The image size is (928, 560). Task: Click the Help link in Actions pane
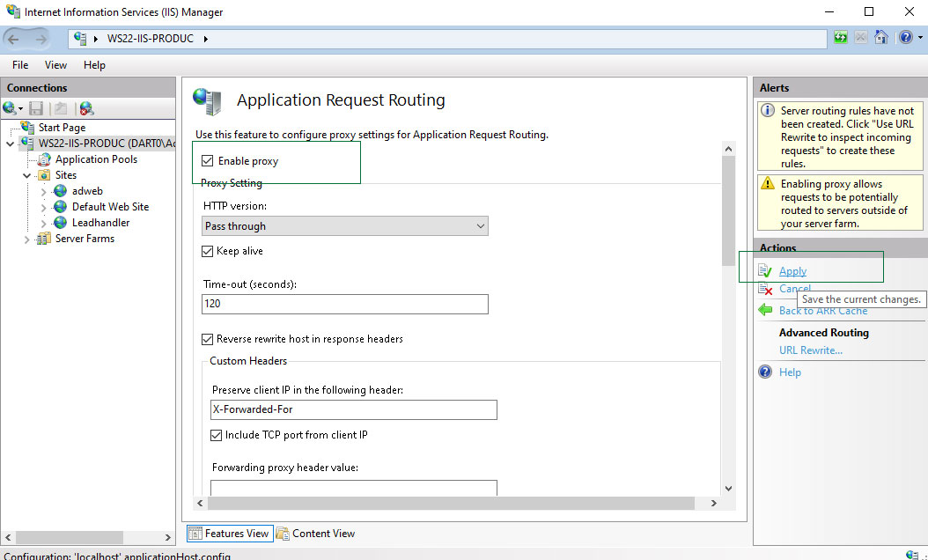tap(790, 372)
